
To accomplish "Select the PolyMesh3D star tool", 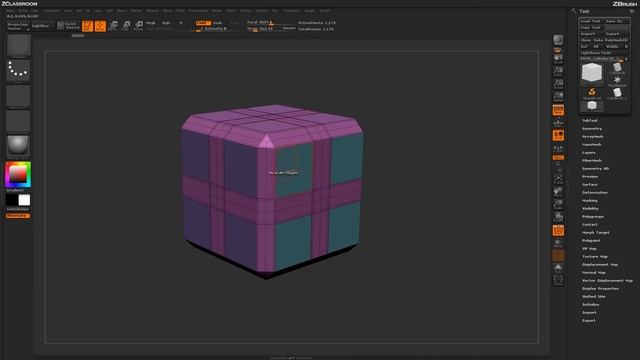I will click(x=617, y=81).
